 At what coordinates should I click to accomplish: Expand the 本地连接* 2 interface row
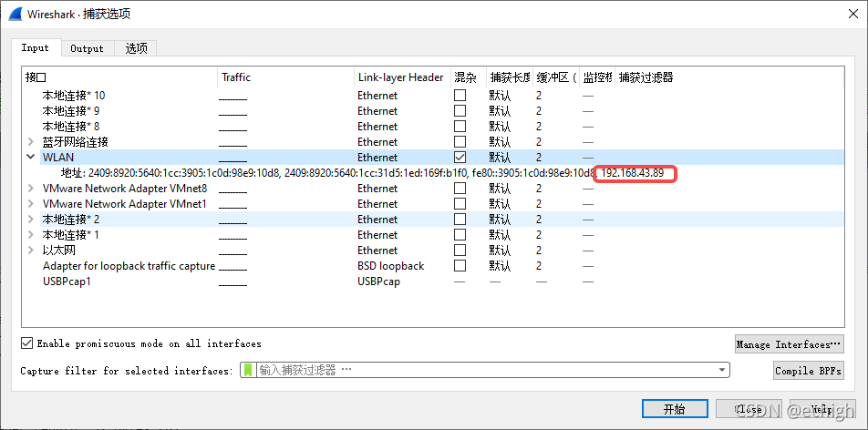click(31, 220)
